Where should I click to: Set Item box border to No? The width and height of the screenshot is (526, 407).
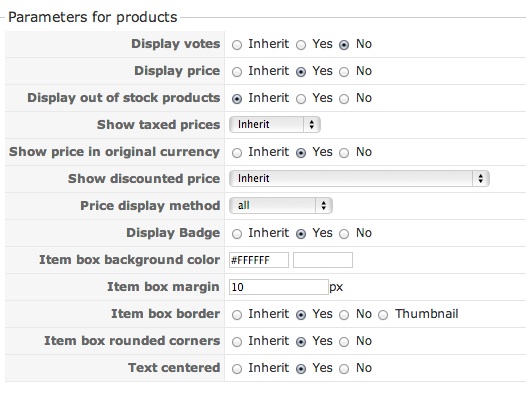coord(344,315)
